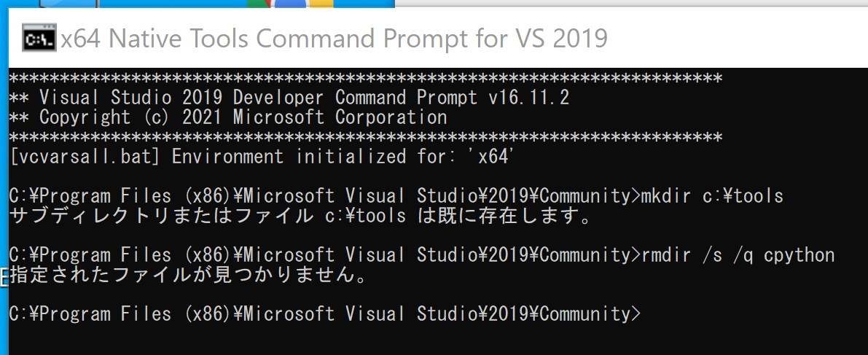The height and width of the screenshot is (355, 868).
Task: Click the mkdir c:¥tools command text
Action: click(x=713, y=195)
